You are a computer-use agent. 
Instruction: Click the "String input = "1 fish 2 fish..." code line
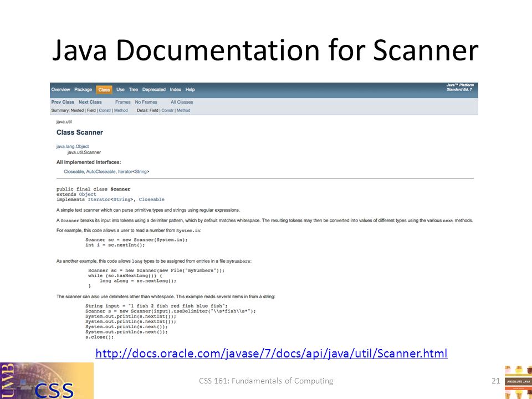(156, 306)
